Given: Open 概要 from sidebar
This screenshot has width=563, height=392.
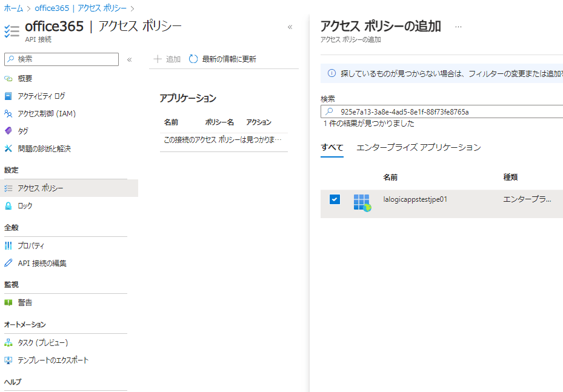Looking at the screenshot, I should 25,79.
